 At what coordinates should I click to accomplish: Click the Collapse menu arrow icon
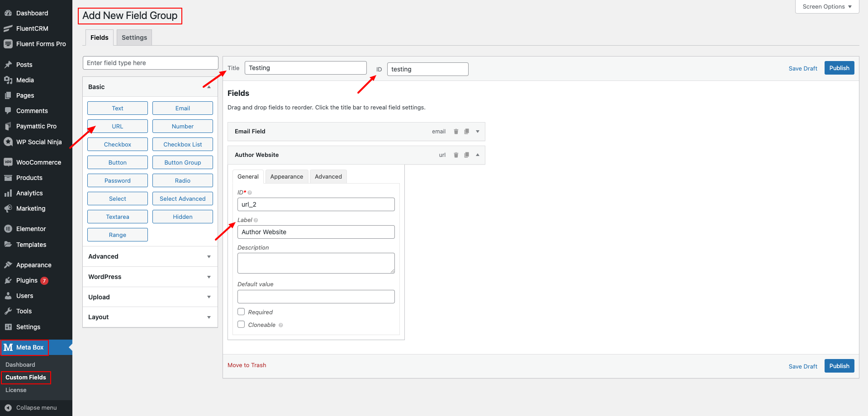tap(8, 407)
